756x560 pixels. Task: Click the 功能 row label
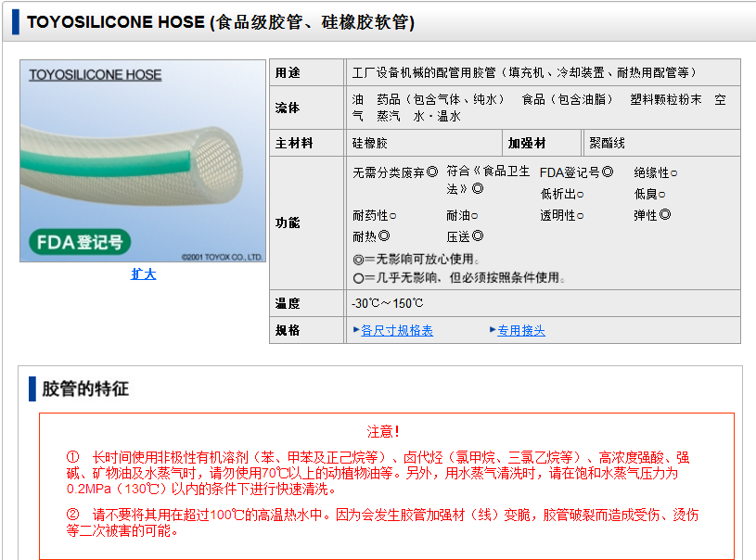288,223
